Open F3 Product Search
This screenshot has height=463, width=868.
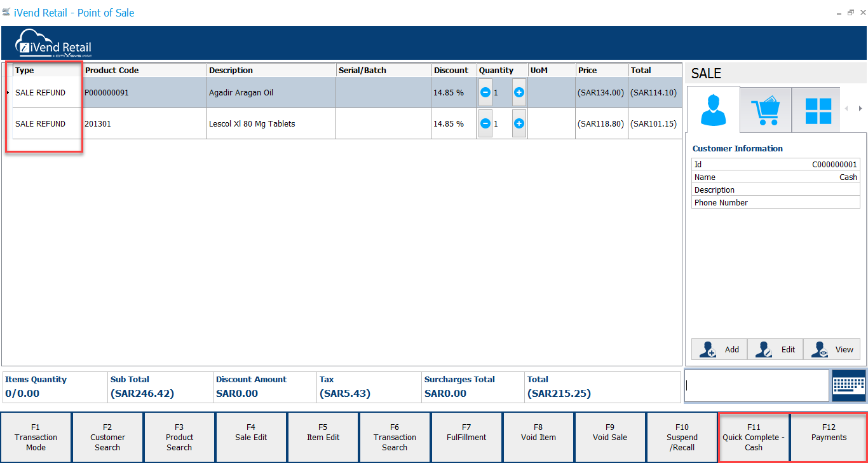click(x=180, y=437)
